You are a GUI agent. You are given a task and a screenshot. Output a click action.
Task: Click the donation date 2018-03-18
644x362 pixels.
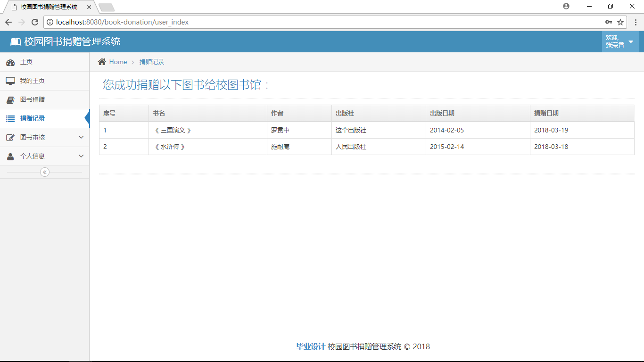[551, 147]
